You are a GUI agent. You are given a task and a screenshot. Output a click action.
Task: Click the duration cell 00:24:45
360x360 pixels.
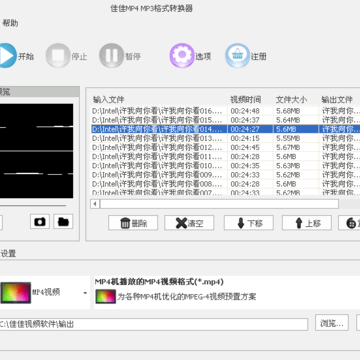245,147
